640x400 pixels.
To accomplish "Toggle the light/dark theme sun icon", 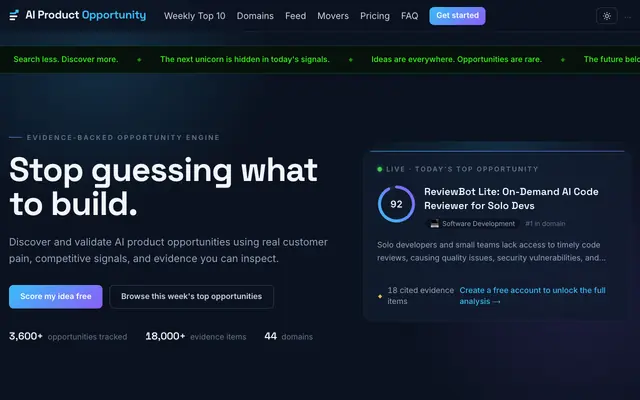I will [x=607, y=16].
